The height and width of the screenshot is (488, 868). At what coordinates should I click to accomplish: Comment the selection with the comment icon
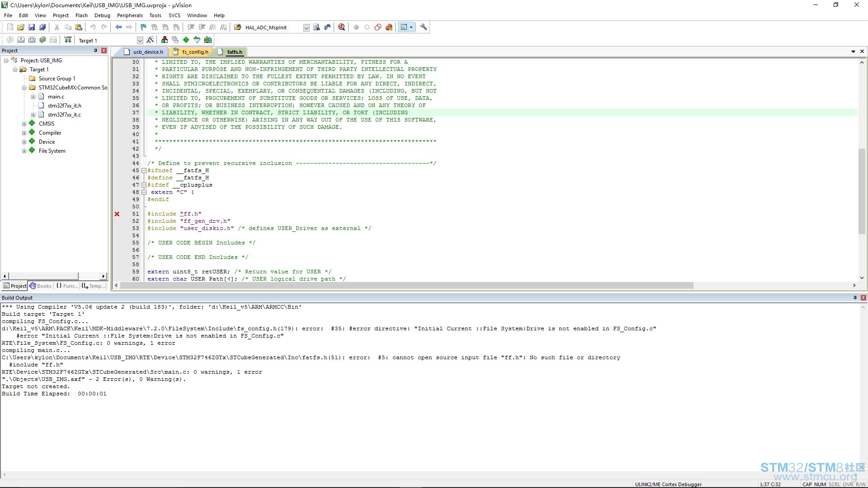(212, 27)
